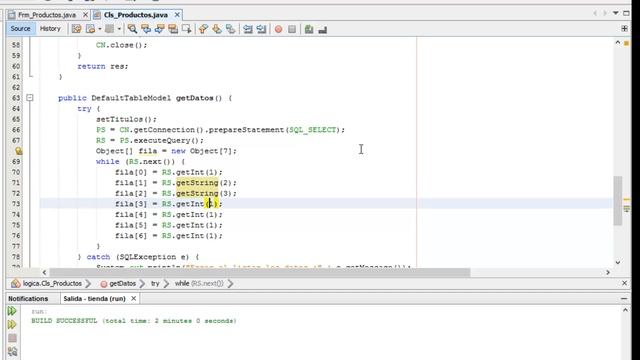
Task: Jump to Previous Bookmark icon
Action: 203,29
